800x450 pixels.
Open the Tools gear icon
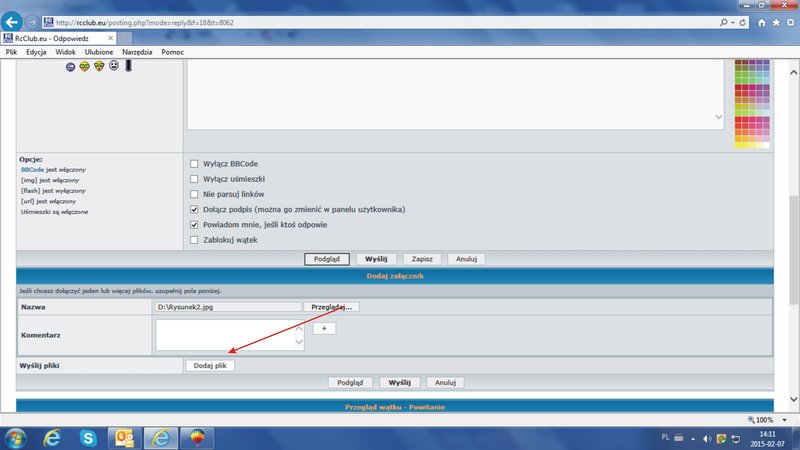[790, 22]
